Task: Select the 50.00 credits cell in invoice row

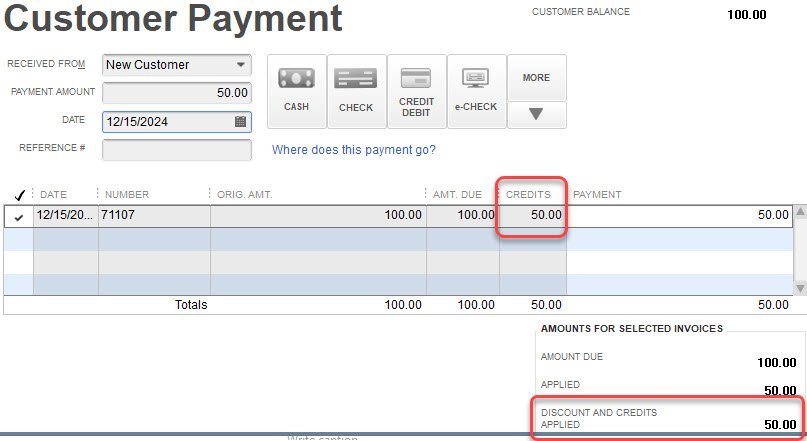Action: coord(533,215)
